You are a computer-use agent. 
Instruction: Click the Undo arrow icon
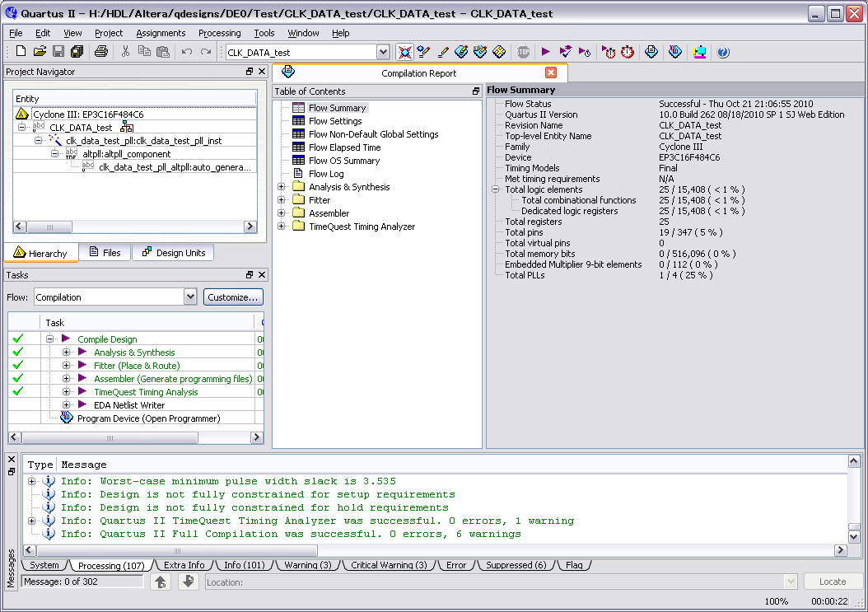[x=187, y=52]
